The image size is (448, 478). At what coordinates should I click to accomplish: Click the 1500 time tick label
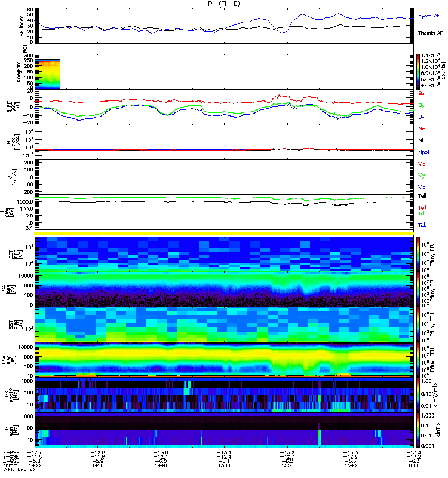click(x=224, y=465)
